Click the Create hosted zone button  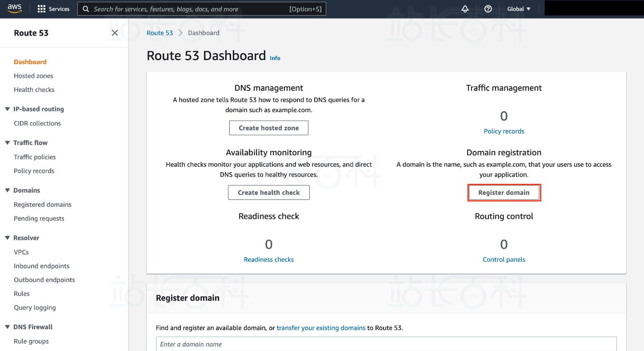point(269,128)
